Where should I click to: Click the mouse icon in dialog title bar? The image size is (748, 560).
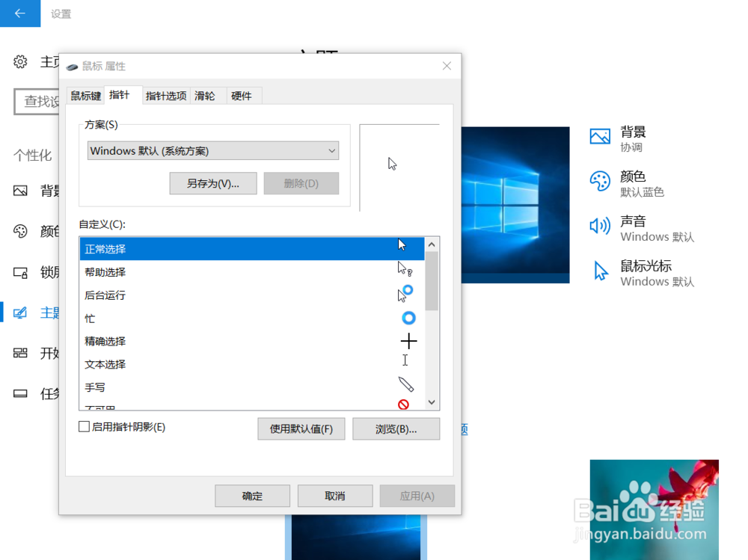72,67
